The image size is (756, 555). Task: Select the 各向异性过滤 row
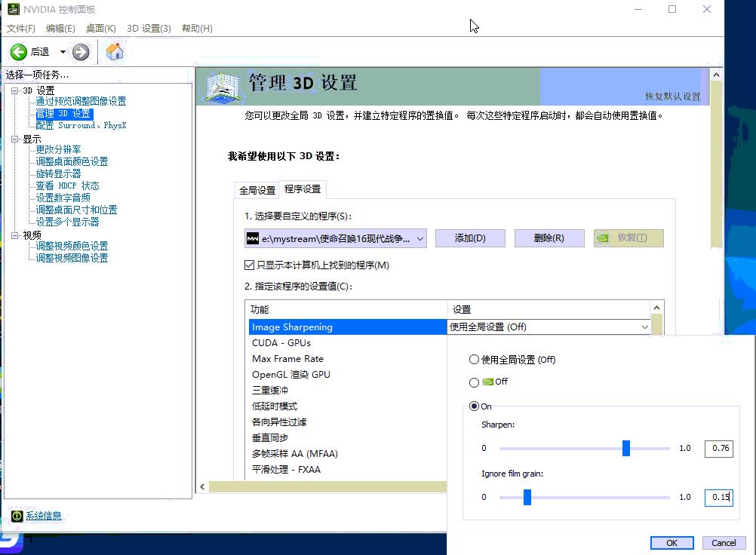coord(348,422)
